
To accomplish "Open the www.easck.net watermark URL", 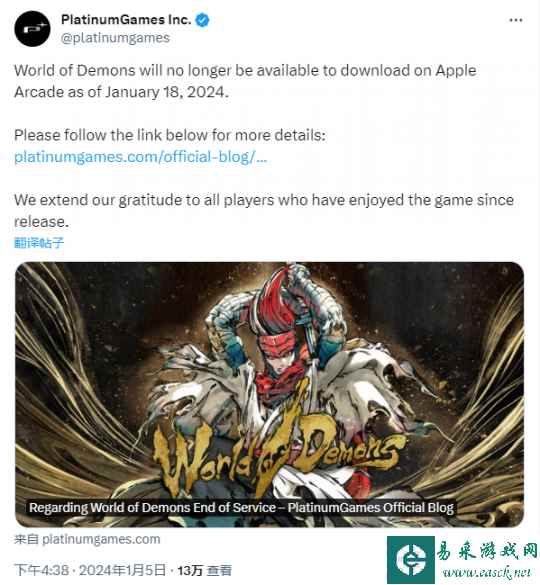I will [x=487, y=572].
